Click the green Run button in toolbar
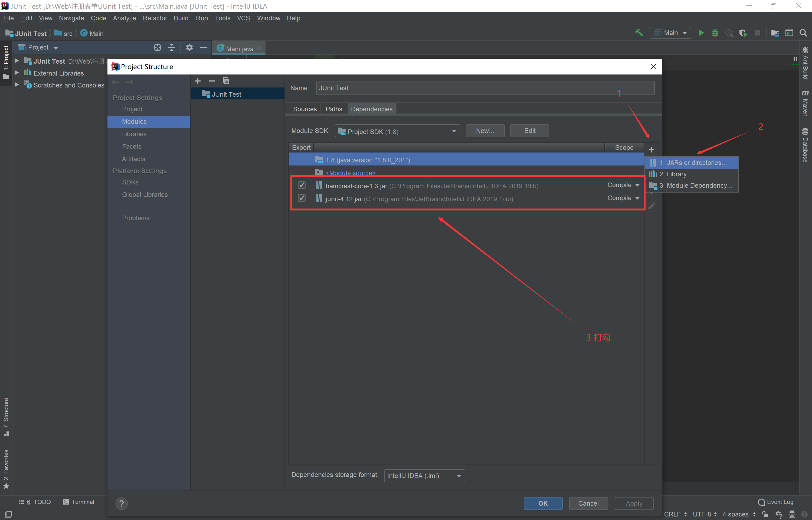The height and width of the screenshot is (520, 812). pyautogui.click(x=701, y=33)
